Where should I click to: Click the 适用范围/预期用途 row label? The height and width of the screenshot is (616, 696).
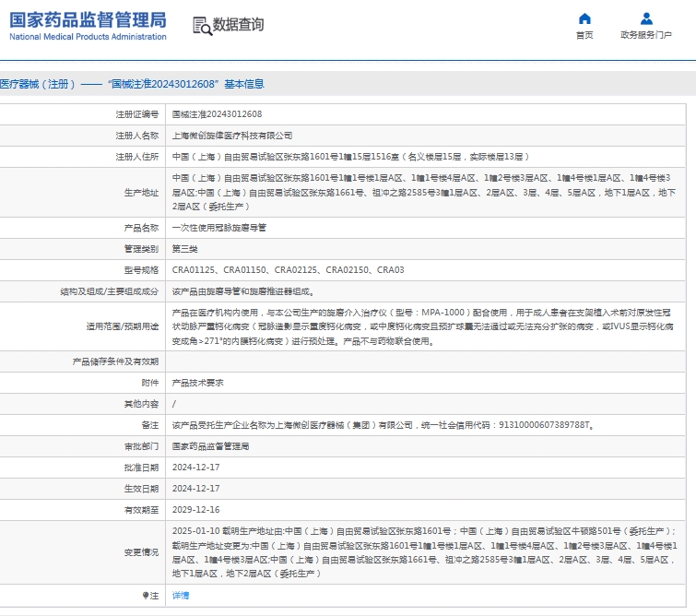[x=123, y=326]
